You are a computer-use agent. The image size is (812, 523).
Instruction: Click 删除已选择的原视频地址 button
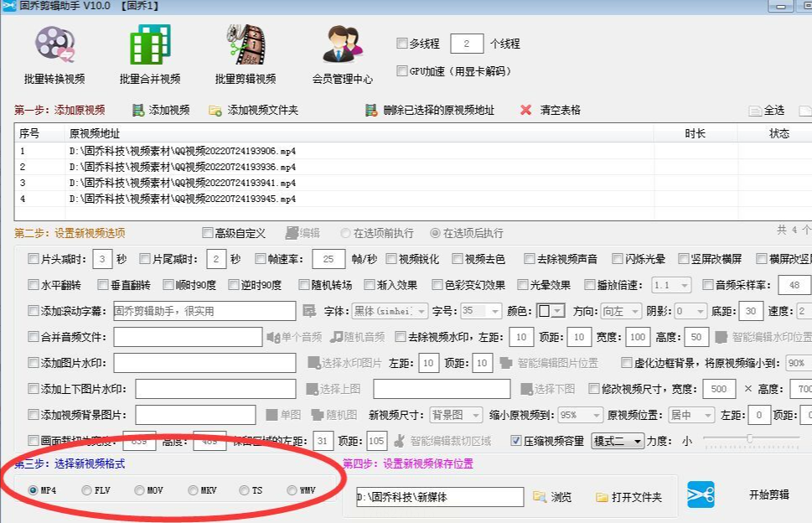pyautogui.click(x=430, y=111)
